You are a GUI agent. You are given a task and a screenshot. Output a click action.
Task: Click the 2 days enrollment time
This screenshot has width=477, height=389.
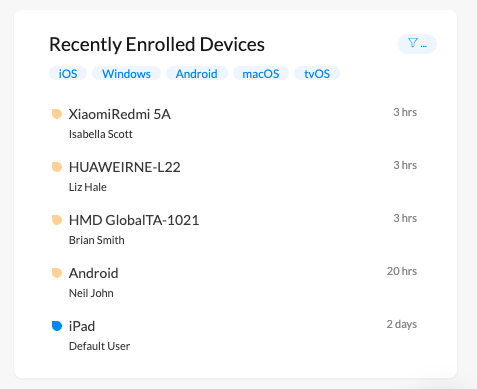click(x=402, y=324)
